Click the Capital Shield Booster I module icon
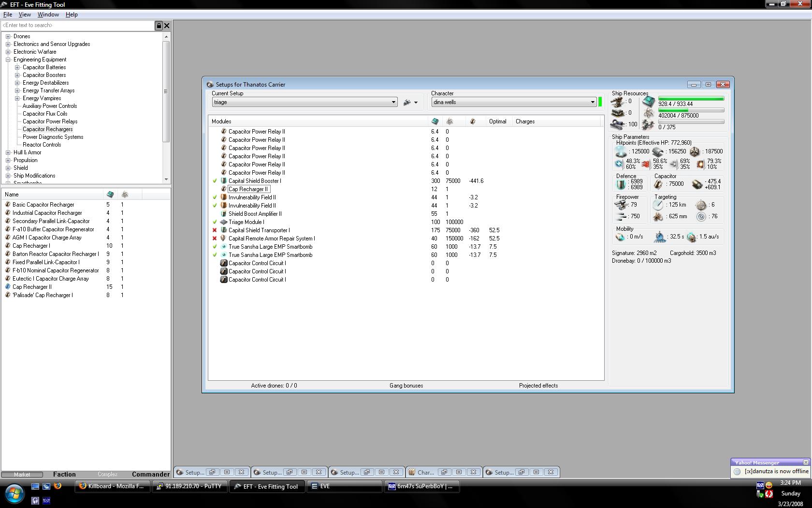The height and width of the screenshot is (508, 812). (224, 181)
